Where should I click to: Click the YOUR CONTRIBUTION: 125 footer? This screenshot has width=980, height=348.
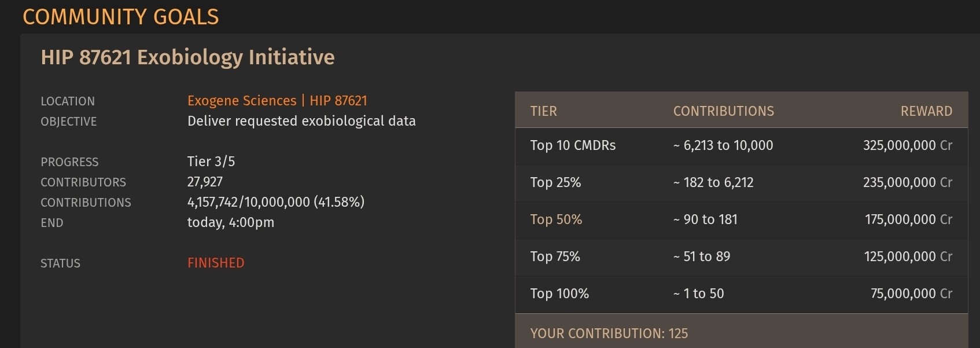pyautogui.click(x=609, y=334)
